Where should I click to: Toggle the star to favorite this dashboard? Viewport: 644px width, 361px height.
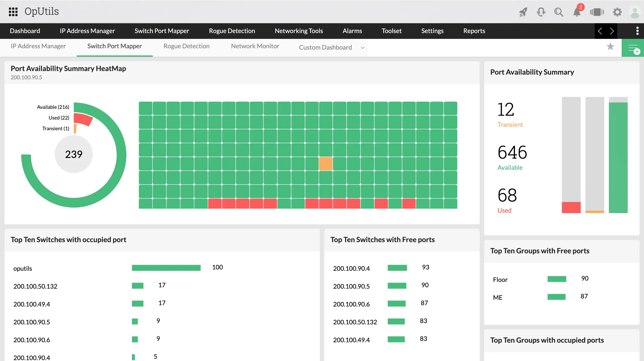(611, 46)
